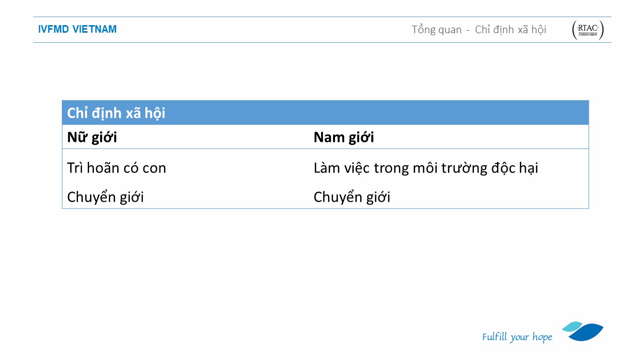Click the light teal leaf logo shape
Viewport: 644px width, 362px height.
tap(572, 326)
